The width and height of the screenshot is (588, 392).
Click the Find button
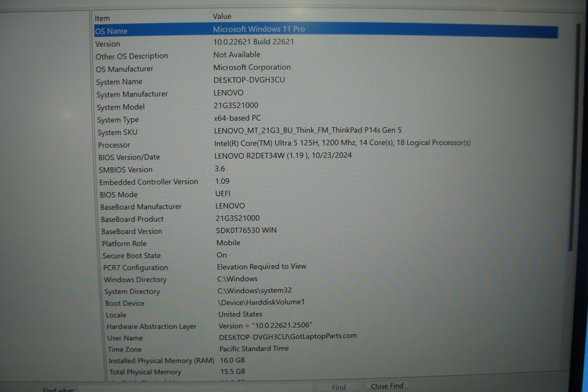(338, 387)
